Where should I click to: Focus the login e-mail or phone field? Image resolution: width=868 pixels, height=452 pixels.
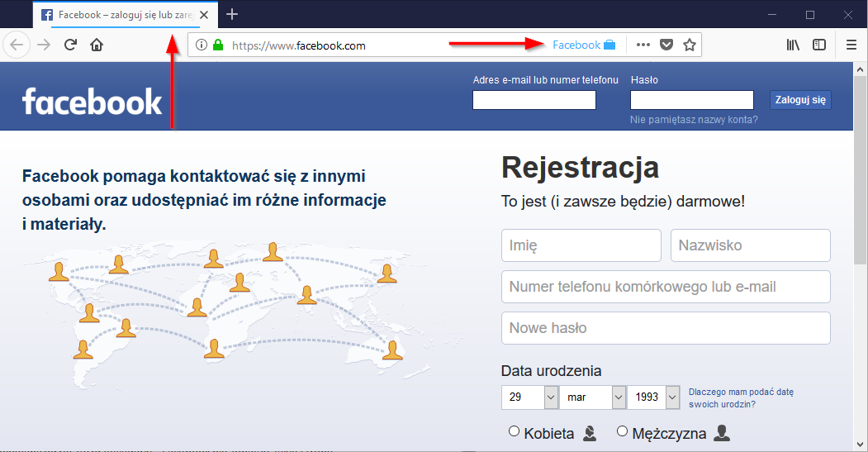tap(534, 100)
